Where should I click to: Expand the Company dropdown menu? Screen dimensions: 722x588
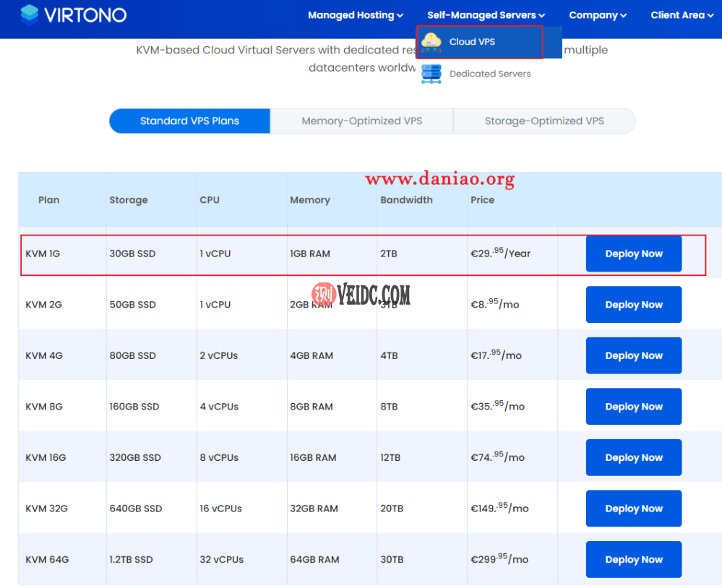coord(598,15)
